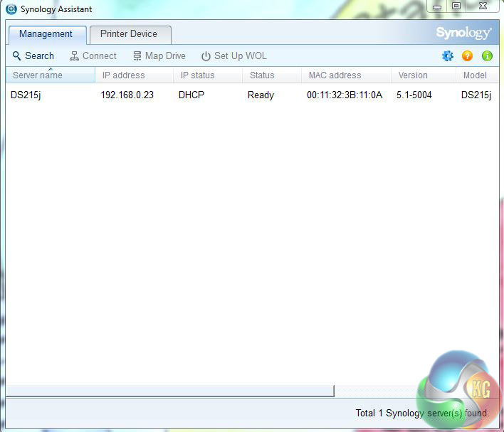The height and width of the screenshot is (432, 504).
Task: Sort by Version column header
Action: click(424, 75)
